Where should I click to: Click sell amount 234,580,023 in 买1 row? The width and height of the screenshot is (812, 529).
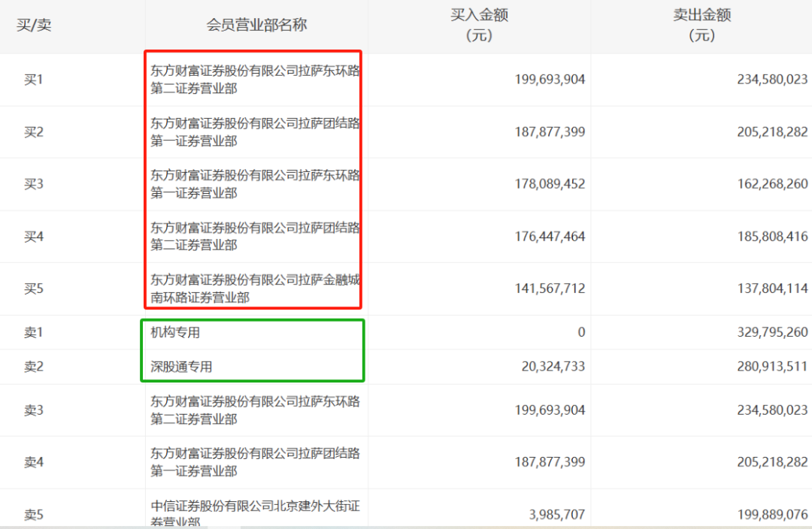(772, 80)
